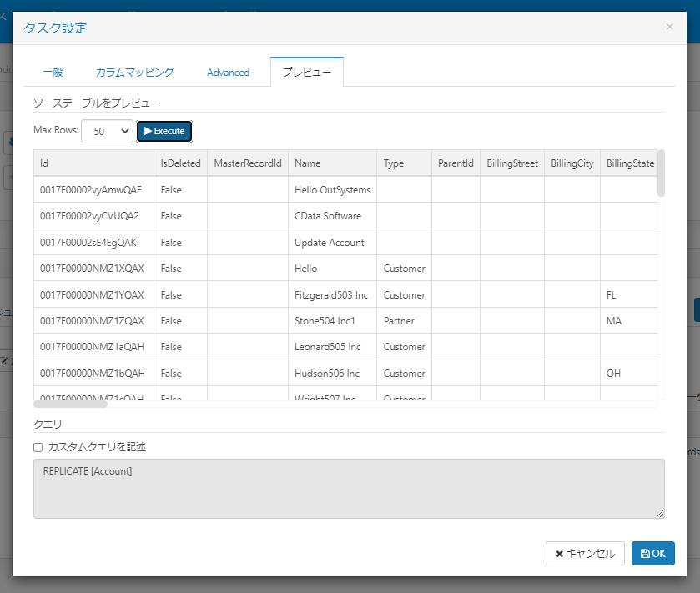Click the Stone504 Inc1 name cell
Viewport: 700px width, 593px height.
(333, 321)
